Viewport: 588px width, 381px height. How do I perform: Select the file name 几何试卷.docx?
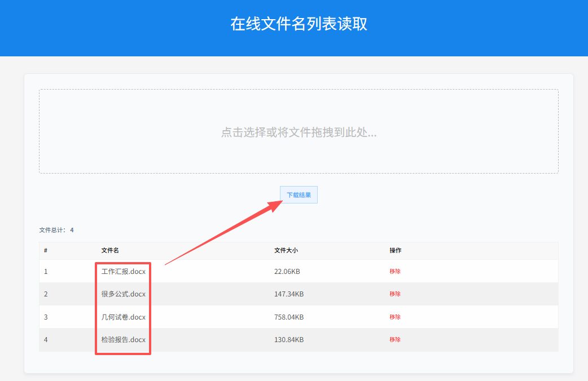tap(122, 317)
